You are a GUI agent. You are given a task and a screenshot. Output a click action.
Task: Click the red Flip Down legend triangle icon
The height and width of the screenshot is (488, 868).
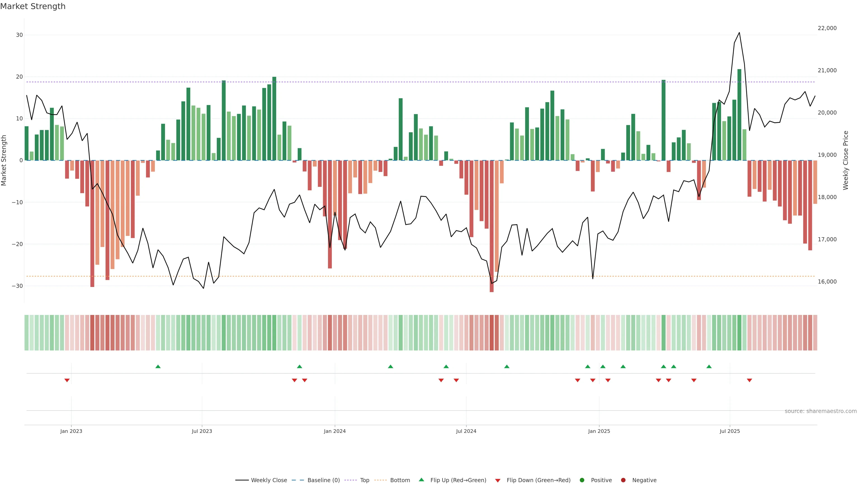pos(498,480)
